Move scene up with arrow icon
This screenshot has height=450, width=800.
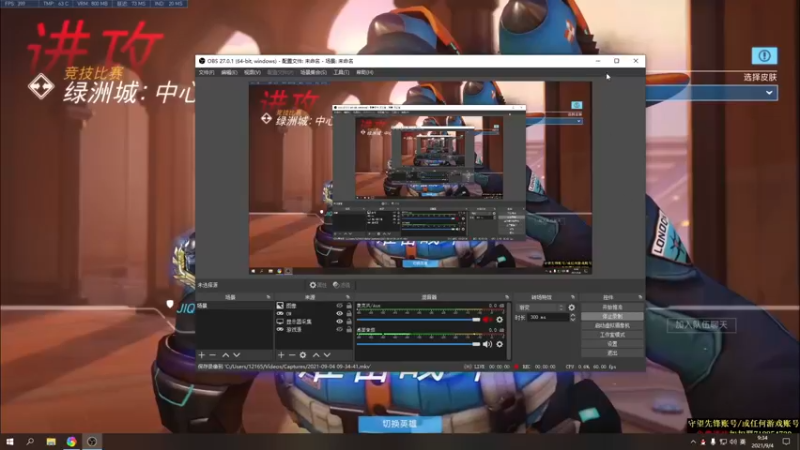226,355
